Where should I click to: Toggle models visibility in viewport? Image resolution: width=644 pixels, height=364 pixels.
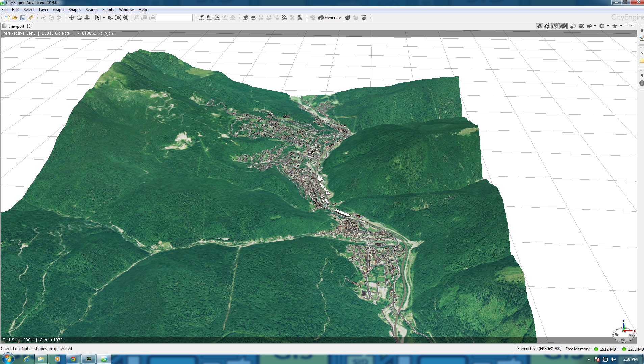(x=563, y=26)
